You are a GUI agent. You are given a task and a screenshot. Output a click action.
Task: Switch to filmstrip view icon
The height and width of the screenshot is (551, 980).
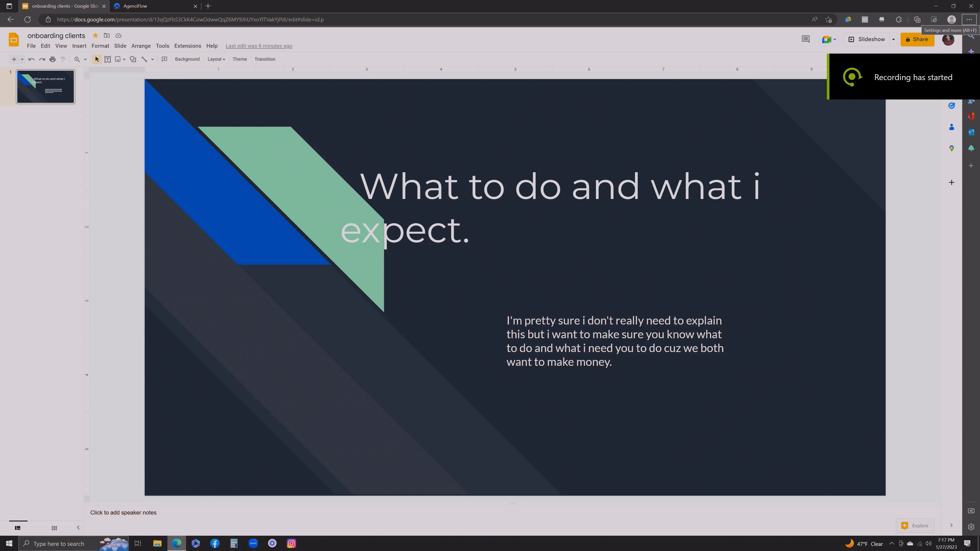pyautogui.click(x=18, y=528)
